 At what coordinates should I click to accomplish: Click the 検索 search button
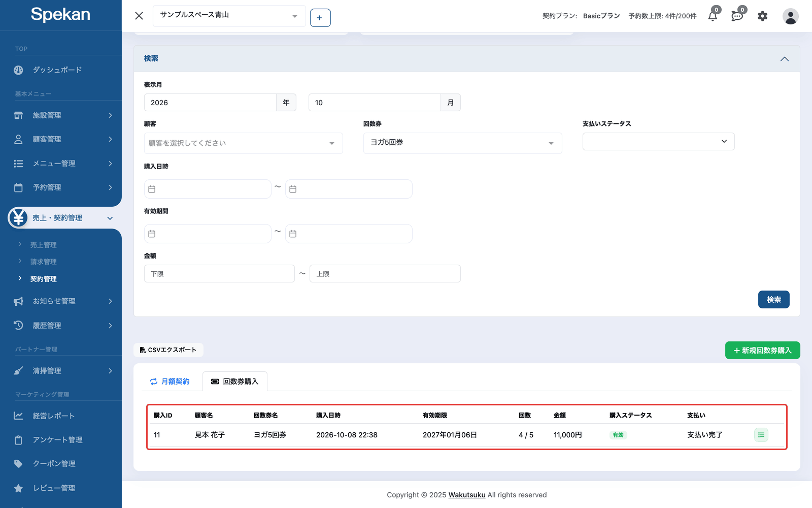point(774,300)
